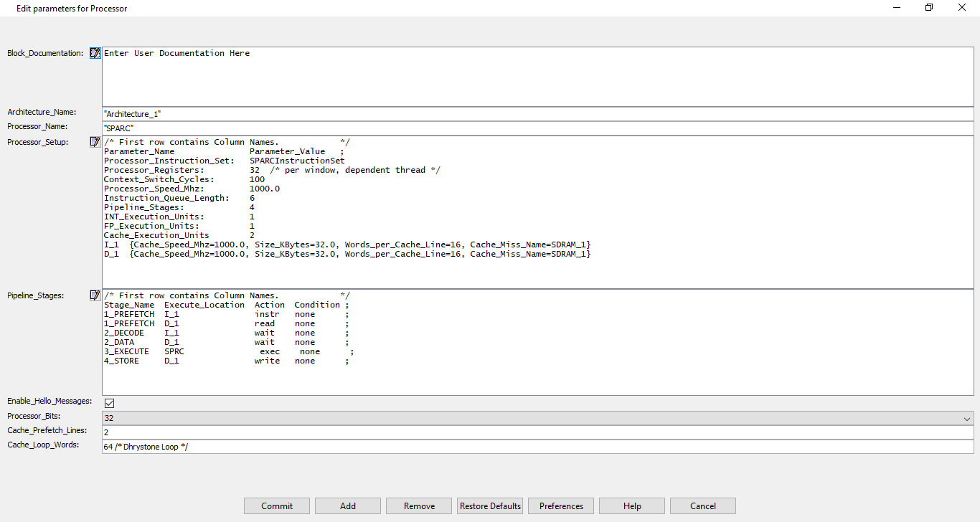Click the Architecture_Name input field
Screen dimensions: 980x522
537,114
